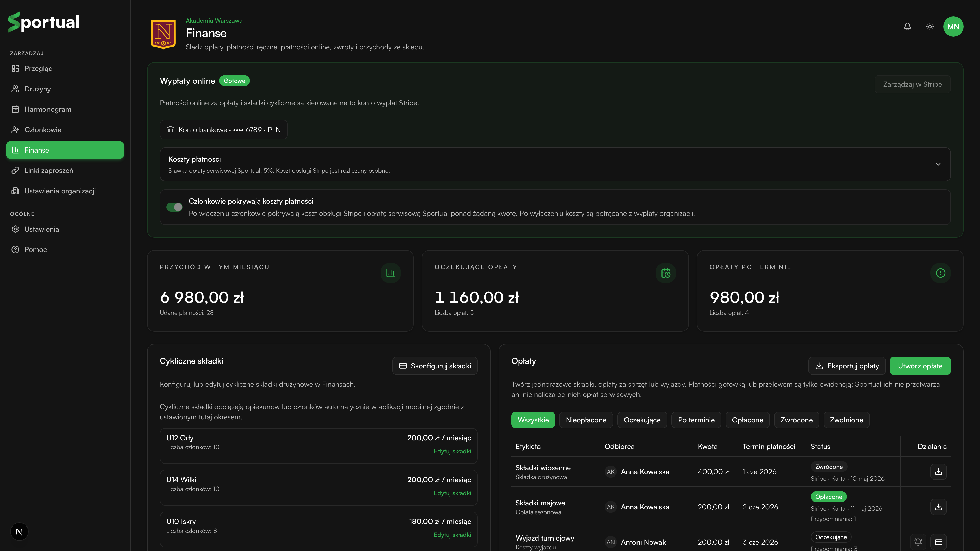Viewport: 980px width, 551px height.
Task: Click Utwórz opłatę button
Action: [920, 366]
